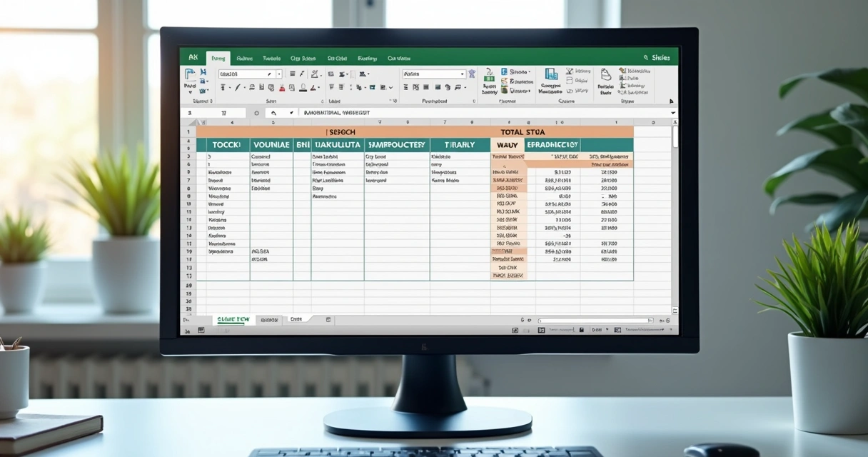Select the Format Painter icon
Viewport: 868px width, 457px height.
pyautogui.click(x=203, y=93)
